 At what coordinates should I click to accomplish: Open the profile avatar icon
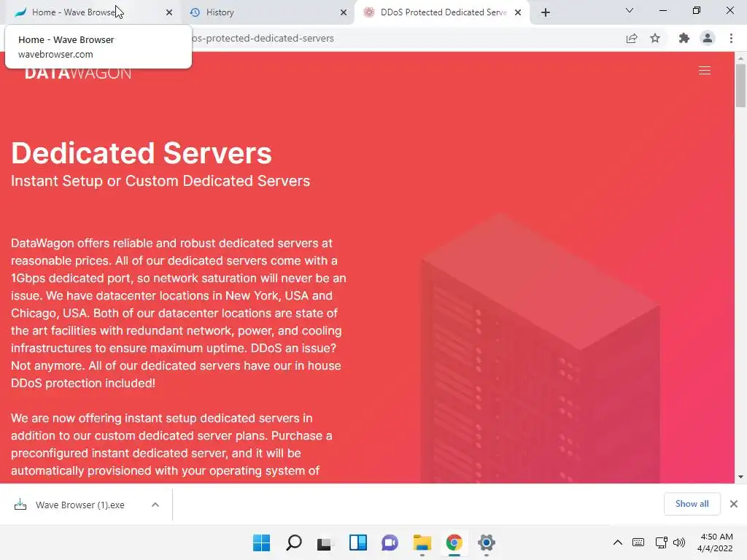click(x=708, y=38)
